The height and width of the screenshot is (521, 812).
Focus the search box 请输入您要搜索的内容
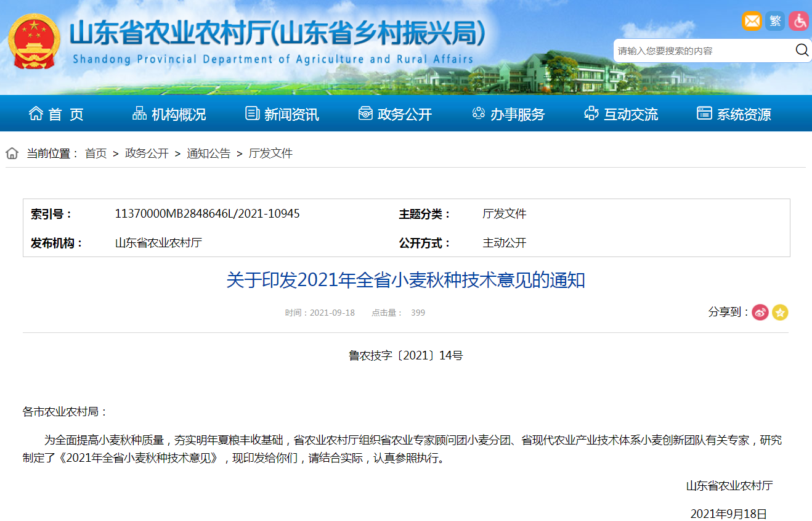tap(704, 51)
